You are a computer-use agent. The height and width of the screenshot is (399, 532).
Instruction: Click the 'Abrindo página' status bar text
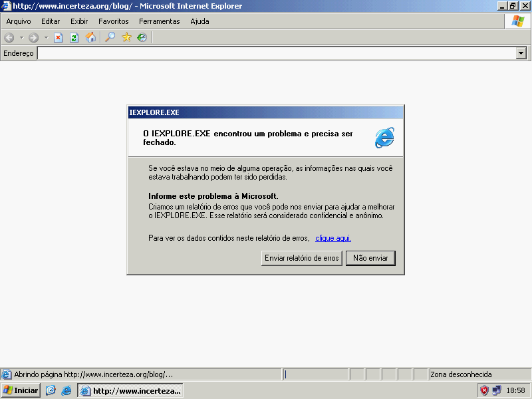(94, 374)
